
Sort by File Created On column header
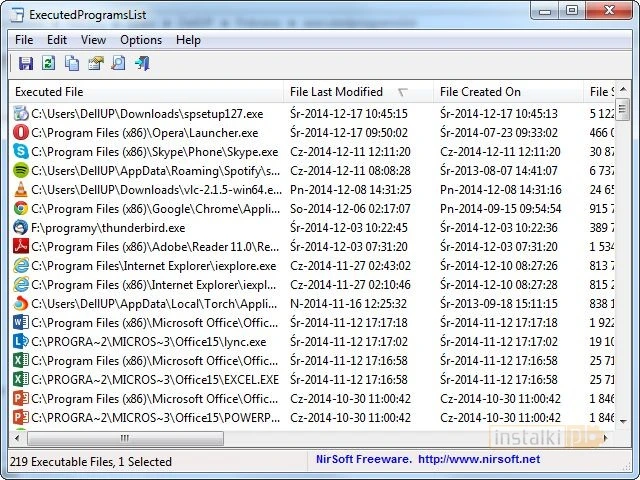[480, 92]
